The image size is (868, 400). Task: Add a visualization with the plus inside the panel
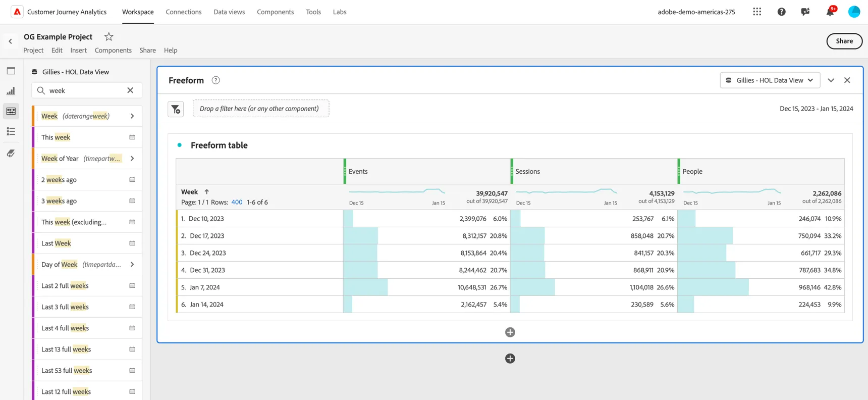510,332
